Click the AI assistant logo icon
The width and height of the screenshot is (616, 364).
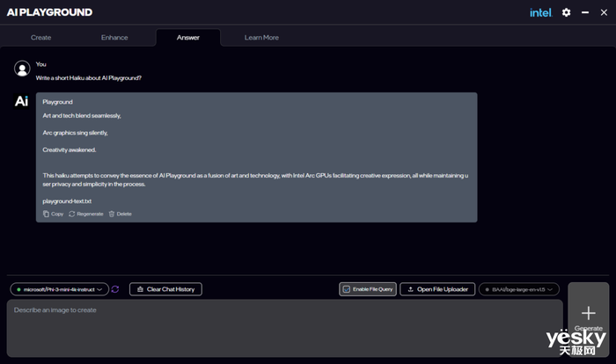pos(21,101)
